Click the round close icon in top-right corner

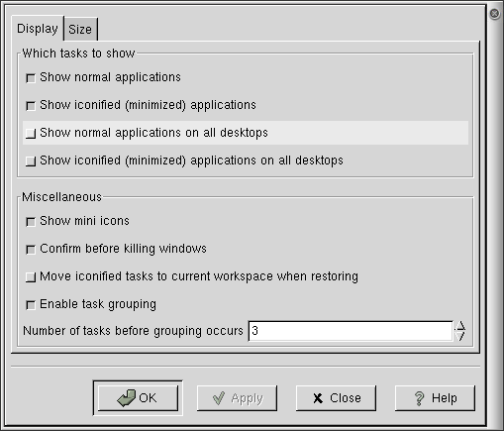(494, 14)
